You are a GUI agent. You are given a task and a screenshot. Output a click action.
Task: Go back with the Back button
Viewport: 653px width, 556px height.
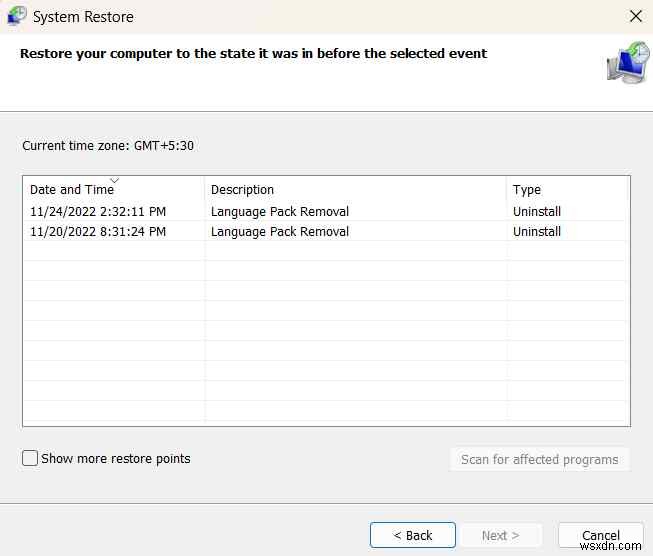tap(412, 535)
